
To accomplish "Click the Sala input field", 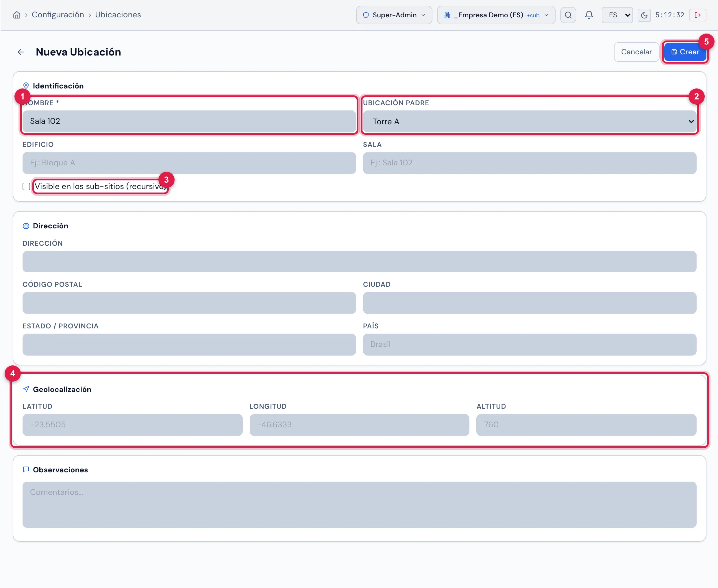I will pyautogui.click(x=529, y=163).
